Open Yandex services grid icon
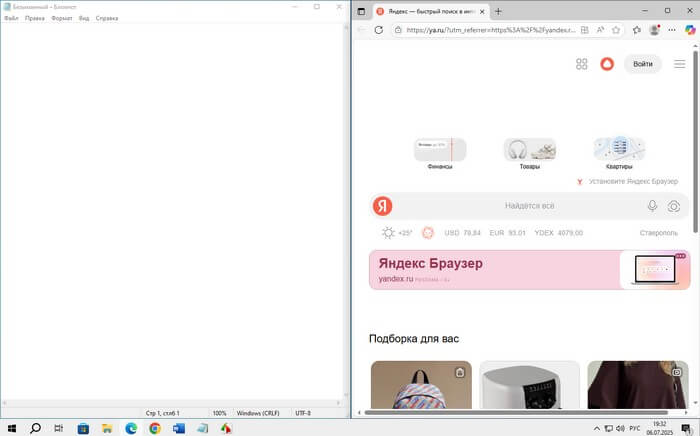The width and height of the screenshot is (700, 436). point(582,64)
